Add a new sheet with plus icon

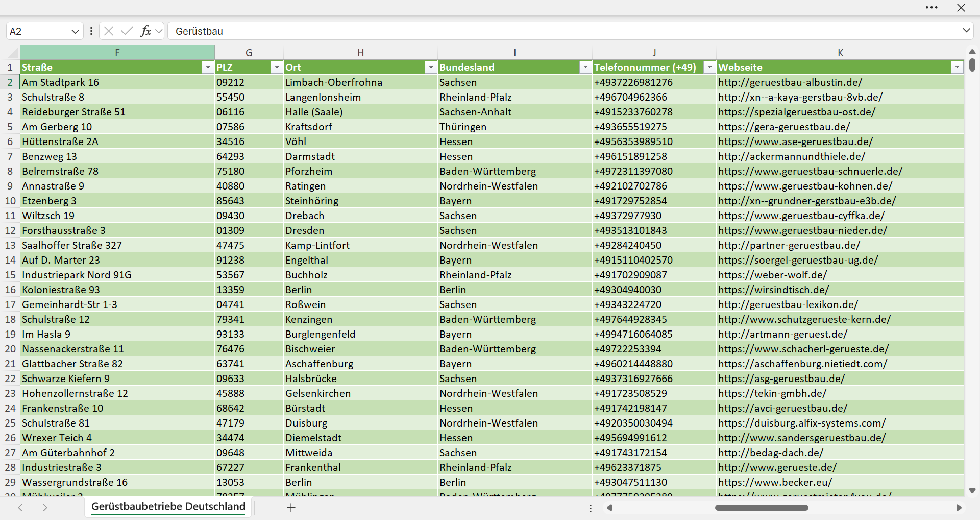pyautogui.click(x=291, y=508)
